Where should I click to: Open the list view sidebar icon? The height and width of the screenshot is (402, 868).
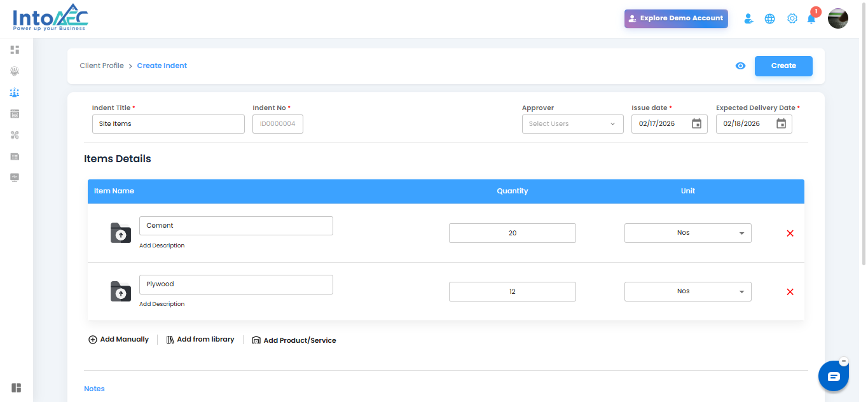(15, 156)
